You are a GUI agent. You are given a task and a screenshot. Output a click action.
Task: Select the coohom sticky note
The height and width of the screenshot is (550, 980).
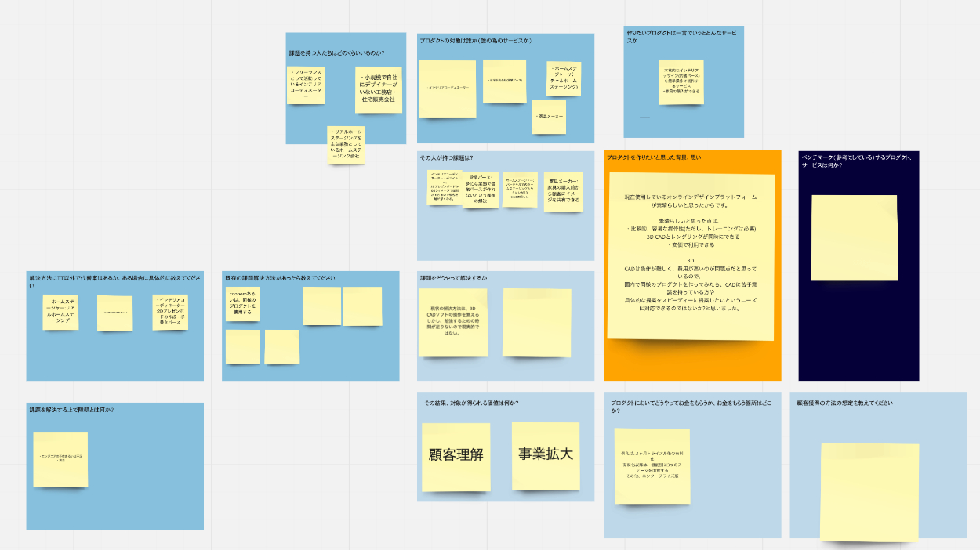[242, 304]
